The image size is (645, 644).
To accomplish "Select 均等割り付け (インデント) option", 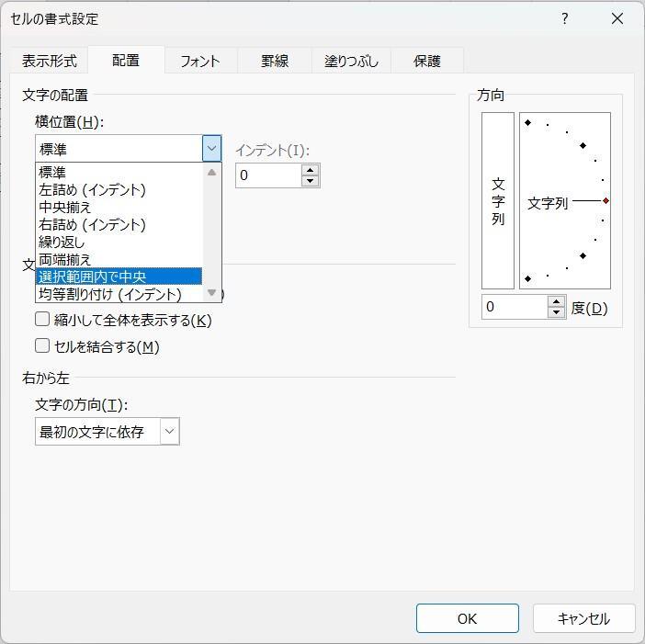I will [119, 294].
